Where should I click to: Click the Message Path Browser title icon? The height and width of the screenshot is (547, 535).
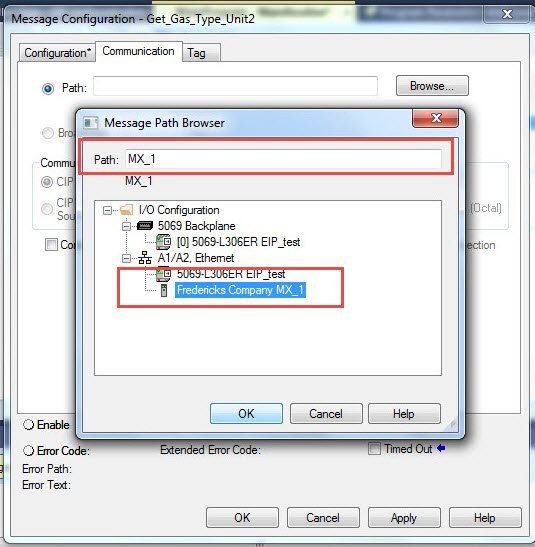coord(91,123)
